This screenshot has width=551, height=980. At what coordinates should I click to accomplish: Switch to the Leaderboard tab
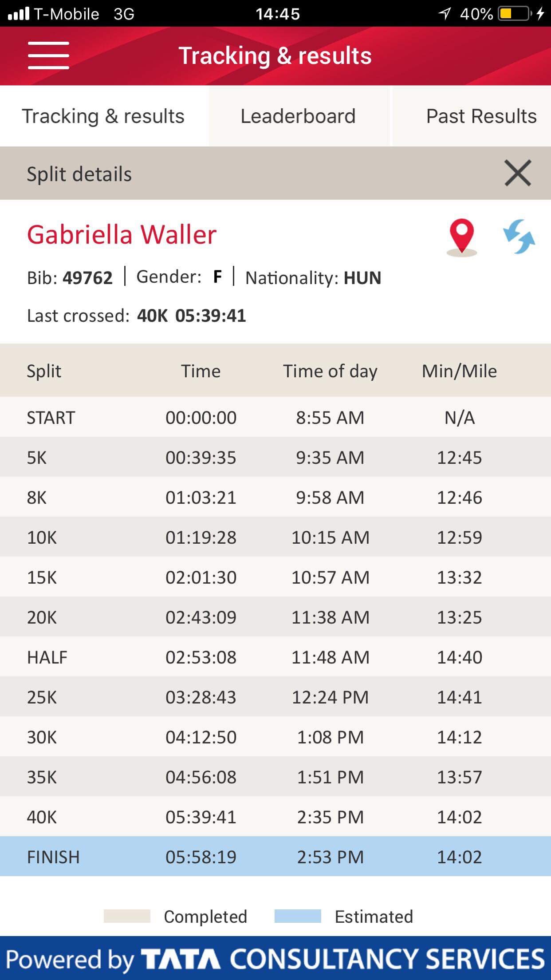click(x=298, y=116)
